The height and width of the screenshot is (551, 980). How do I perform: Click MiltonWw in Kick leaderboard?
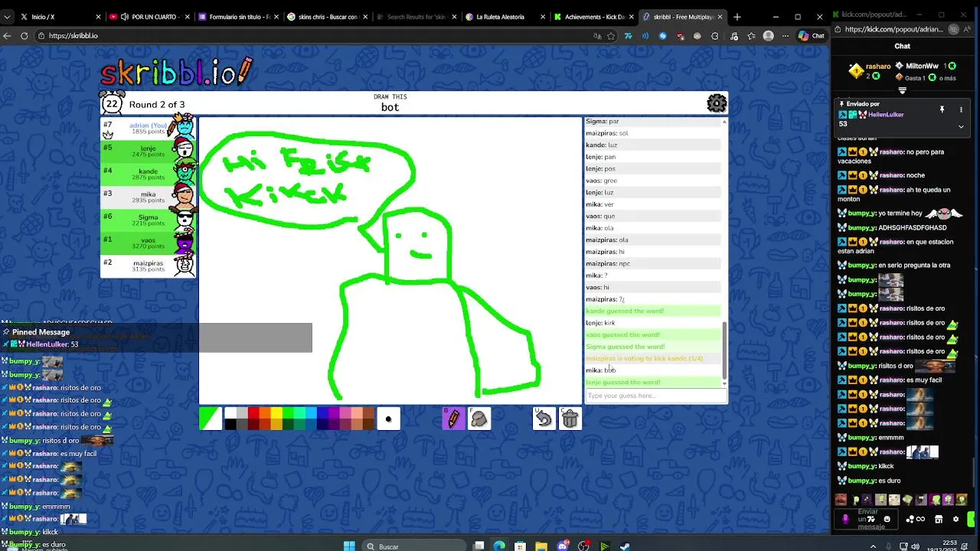pos(922,67)
